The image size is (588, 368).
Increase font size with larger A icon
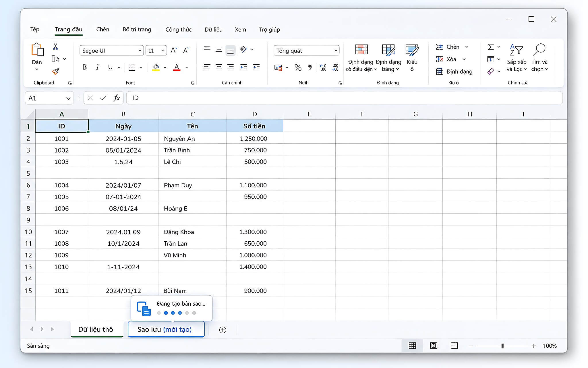click(174, 51)
